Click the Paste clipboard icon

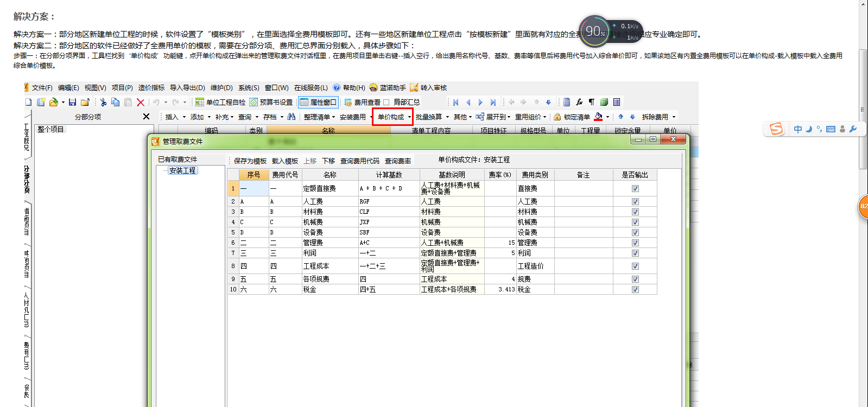point(128,102)
